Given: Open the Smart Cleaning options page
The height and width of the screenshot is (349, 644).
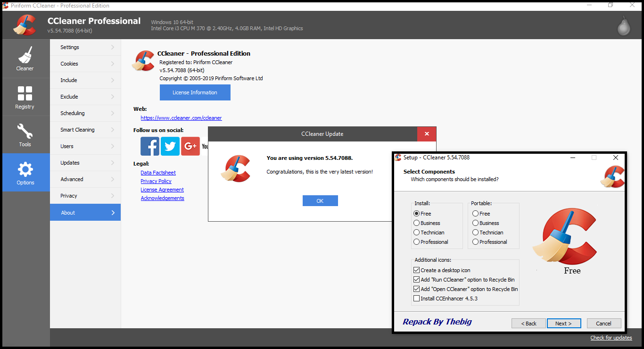Looking at the screenshot, I should click(x=85, y=130).
